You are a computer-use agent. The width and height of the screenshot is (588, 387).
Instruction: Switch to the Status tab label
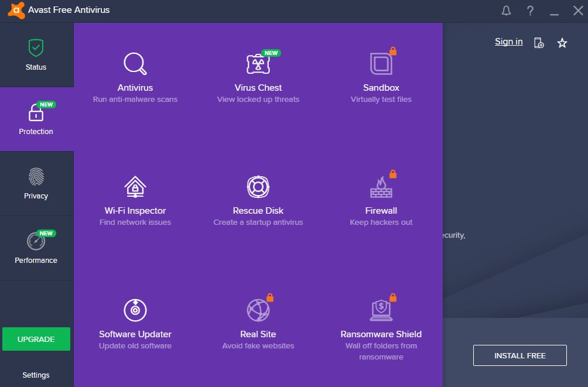pyautogui.click(x=36, y=67)
